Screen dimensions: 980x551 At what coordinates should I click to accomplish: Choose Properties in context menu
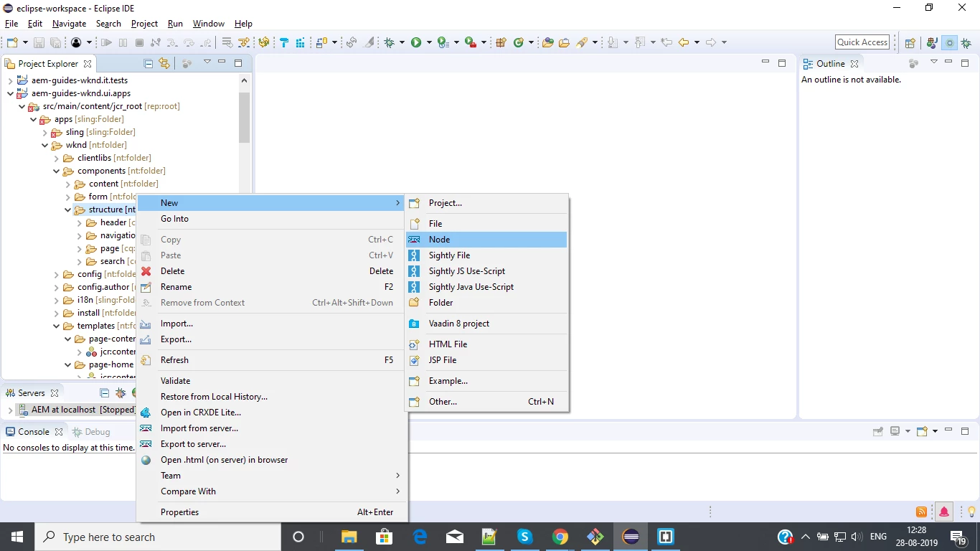(x=272, y=512)
